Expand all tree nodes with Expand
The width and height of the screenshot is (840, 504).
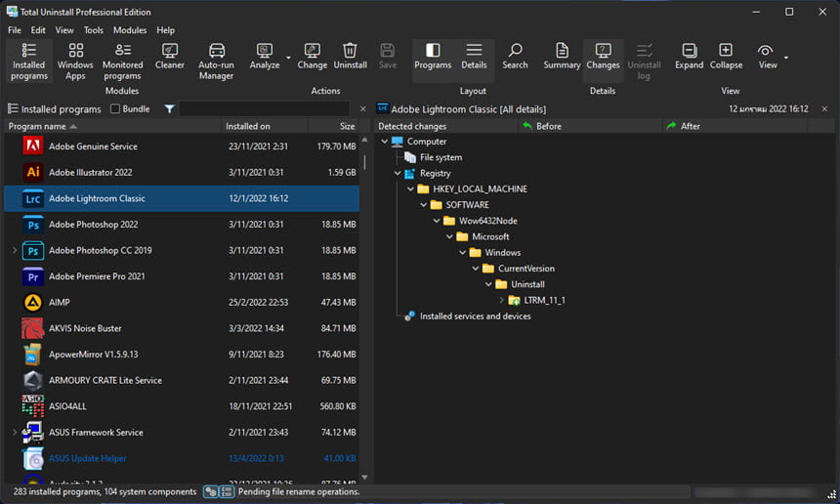689,57
